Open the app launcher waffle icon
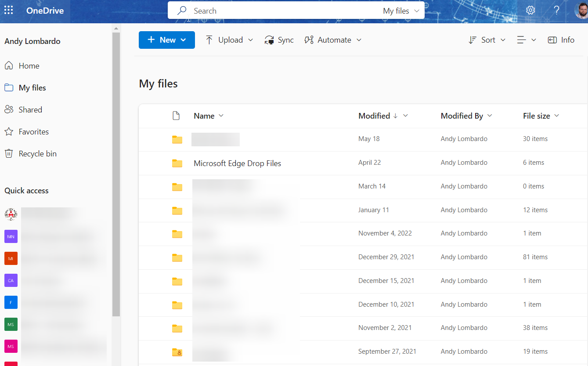Viewport: 588px width, 366px height. pyautogui.click(x=9, y=10)
